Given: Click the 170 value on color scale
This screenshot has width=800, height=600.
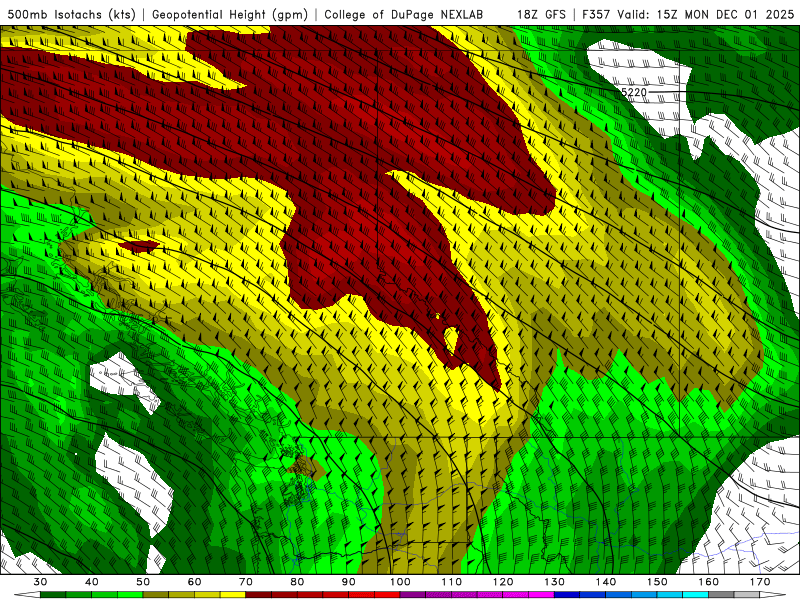Looking at the screenshot, I should [x=760, y=582].
